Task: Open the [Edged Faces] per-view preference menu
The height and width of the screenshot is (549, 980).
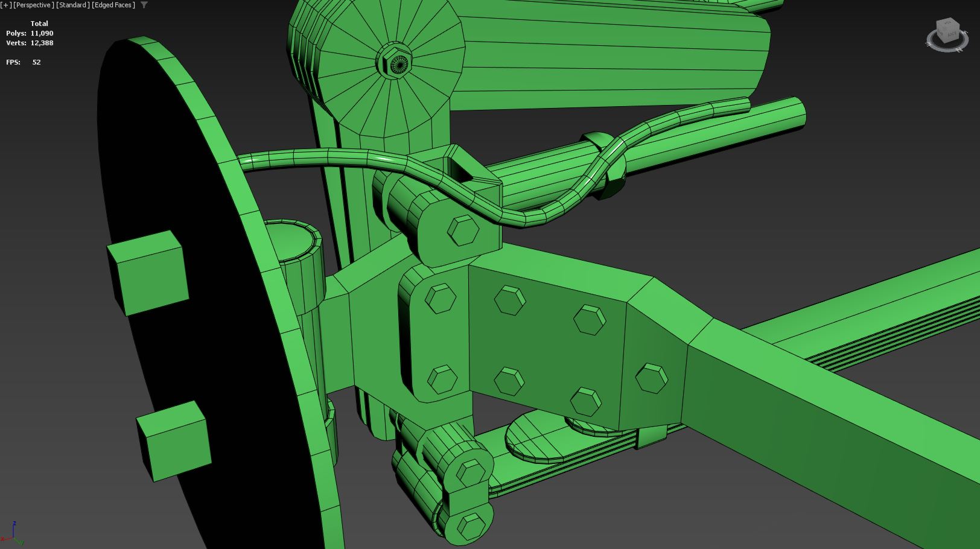Action: pos(114,5)
